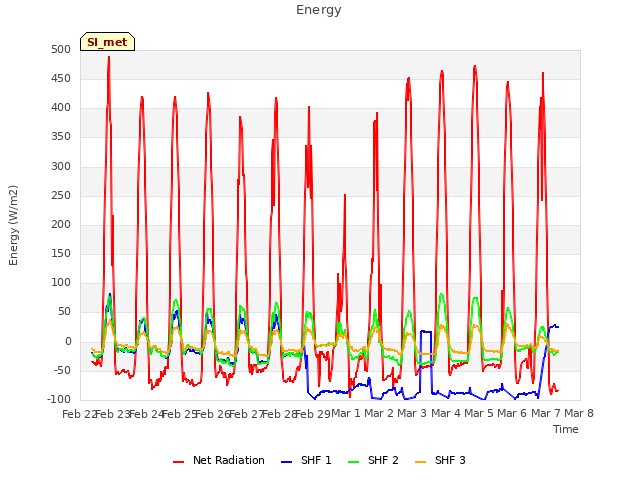The image size is (640, 480).
Task: Select SHF 2 legend entry
Action: coord(373,460)
